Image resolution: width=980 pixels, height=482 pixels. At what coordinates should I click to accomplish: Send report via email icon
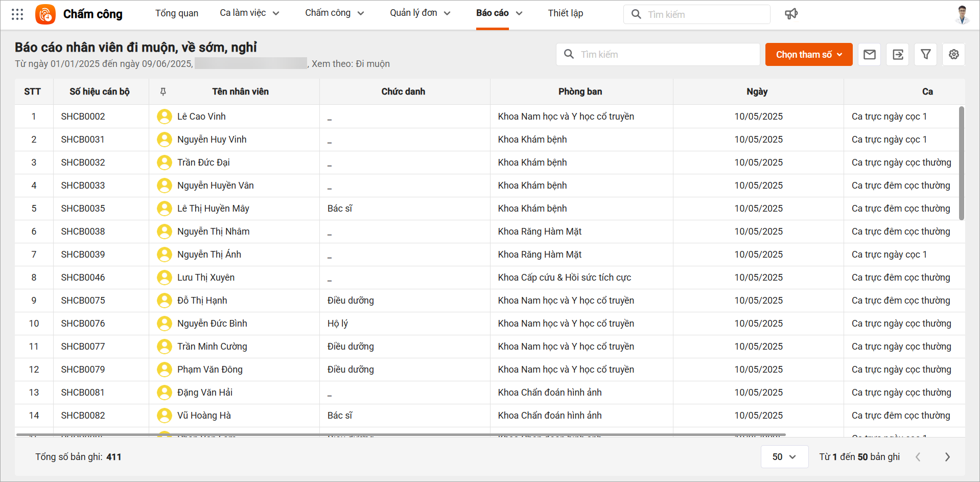coord(870,54)
